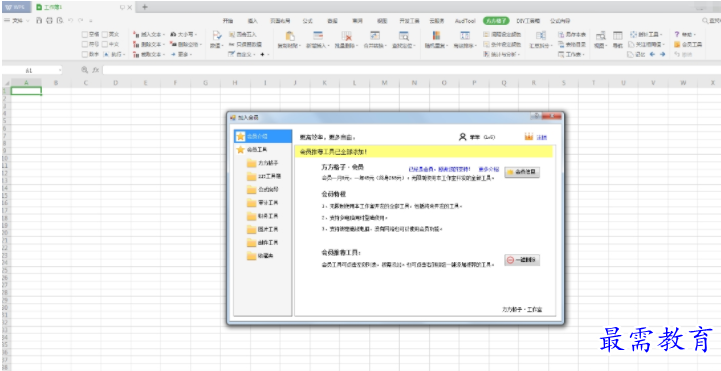Tick the 英文 checkbox in the ribbon
Image resolution: width=721 pixels, height=371 pixels.
pos(105,34)
